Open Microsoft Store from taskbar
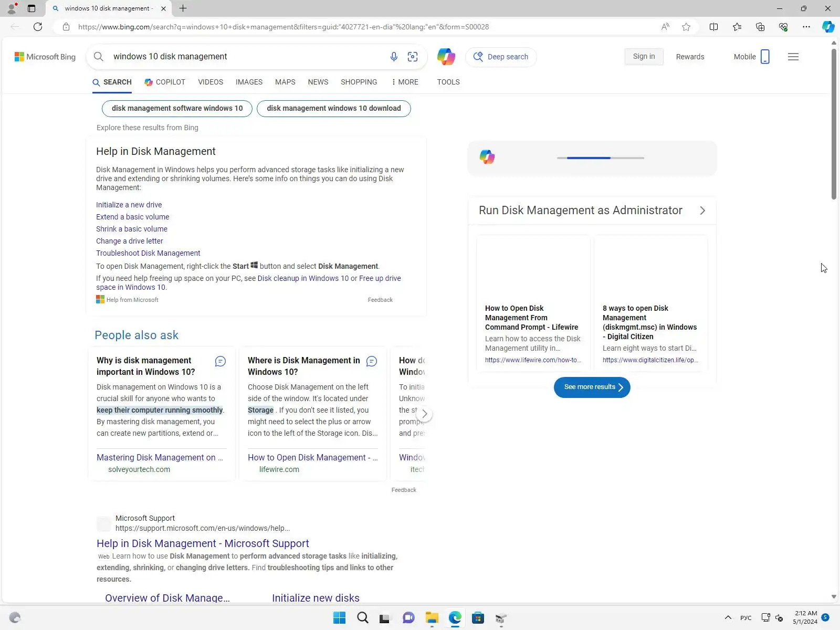The image size is (840, 630). tap(478, 617)
